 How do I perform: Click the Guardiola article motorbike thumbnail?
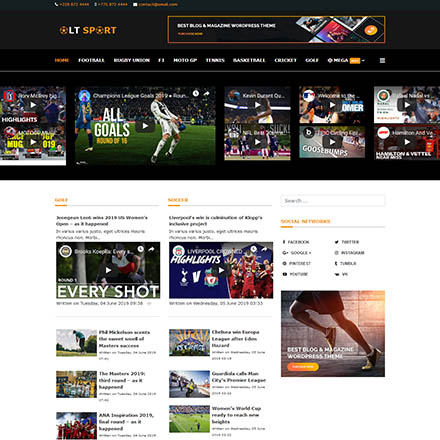coord(189,384)
